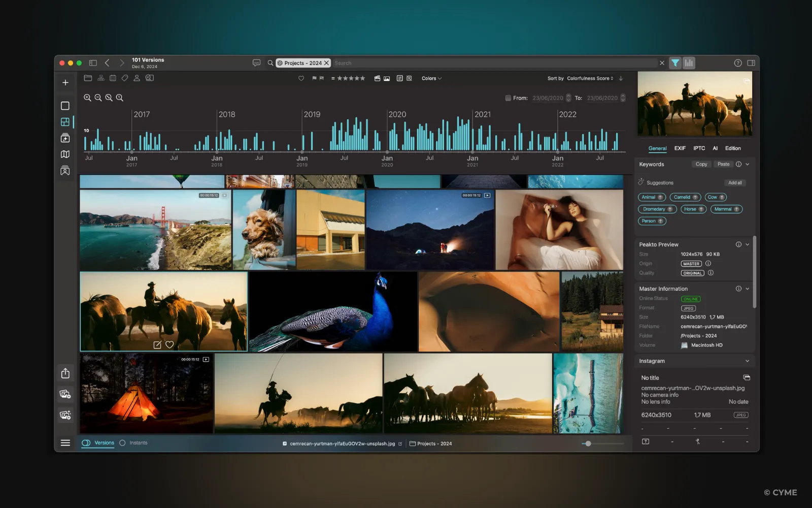Filter by video clapperboard icon
The height and width of the screenshot is (508, 812).
pos(377,78)
